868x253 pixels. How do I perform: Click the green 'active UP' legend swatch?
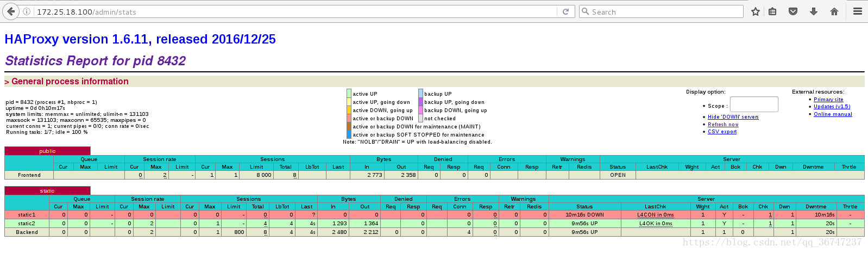[x=349, y=94]
